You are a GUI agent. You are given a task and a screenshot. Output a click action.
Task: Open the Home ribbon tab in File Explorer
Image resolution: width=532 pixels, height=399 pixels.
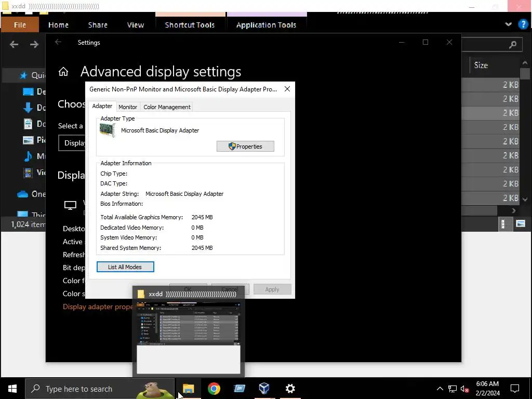58,25
